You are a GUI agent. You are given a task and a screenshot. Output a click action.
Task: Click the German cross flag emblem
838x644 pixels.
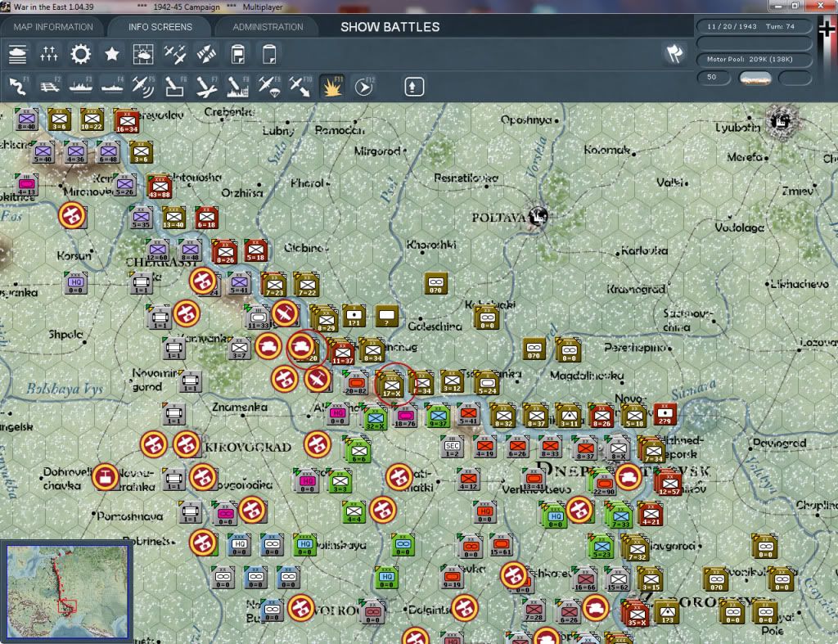(x=827, y=29)
